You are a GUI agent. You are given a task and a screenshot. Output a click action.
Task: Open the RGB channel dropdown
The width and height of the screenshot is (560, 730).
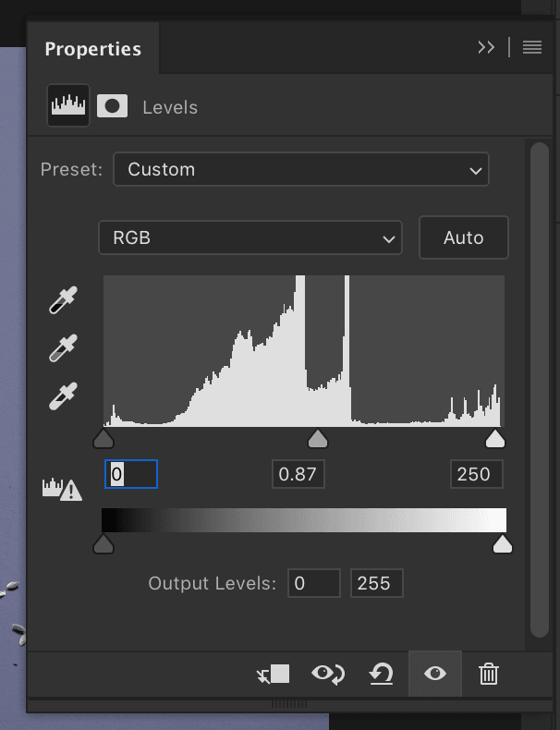250,237
